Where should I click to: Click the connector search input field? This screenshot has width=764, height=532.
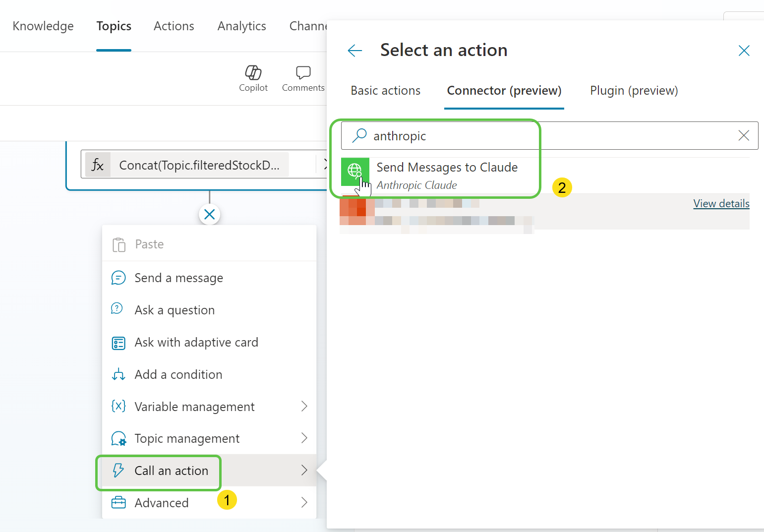tap(549, 135)
